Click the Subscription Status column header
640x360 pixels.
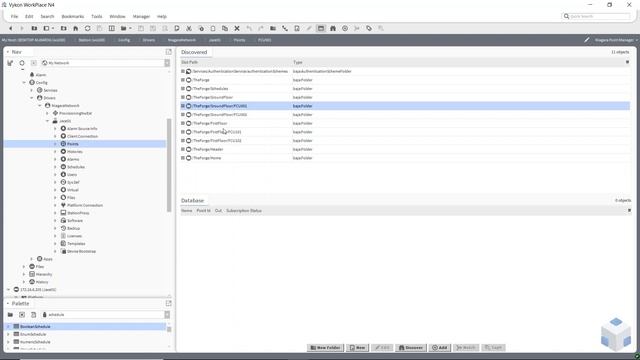pyautogui.click(x=244, y=211)
